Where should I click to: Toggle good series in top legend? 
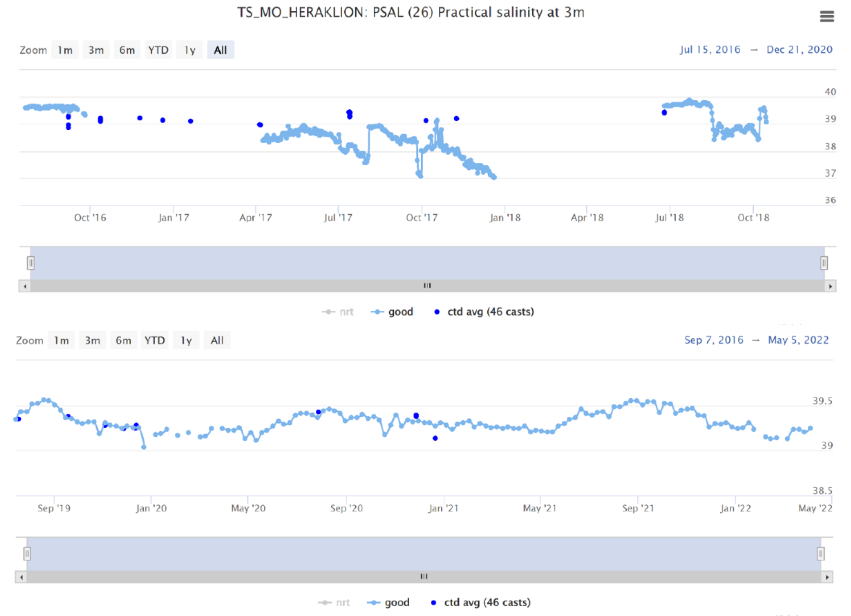[x=400, y=312]
